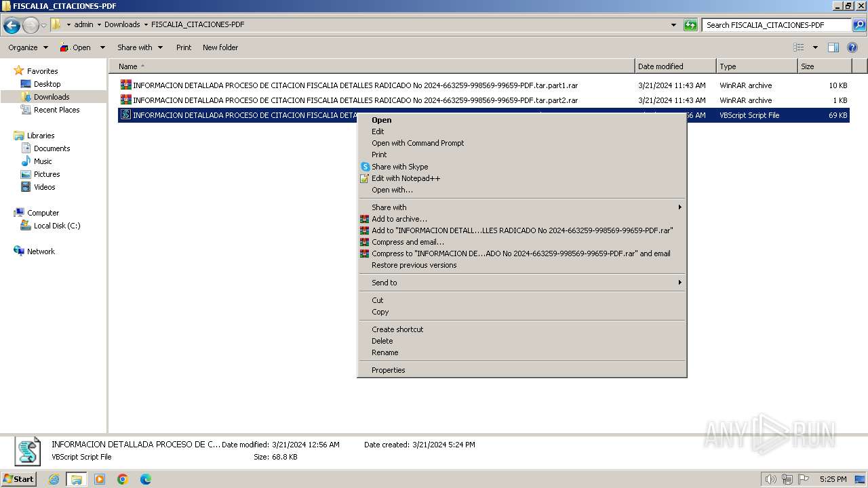Image resolution: width=868 pixels, height=488 pixels.
Task: Sort by Date modified column header
Action: 675,66
